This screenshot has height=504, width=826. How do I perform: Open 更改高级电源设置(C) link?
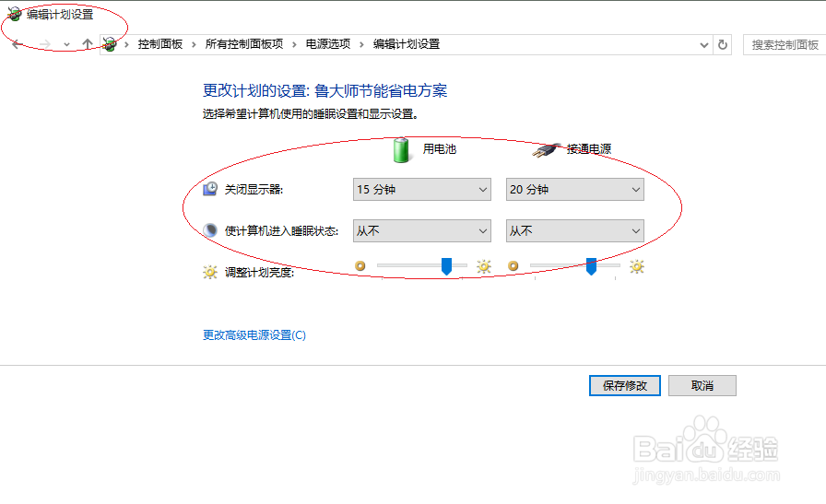(254, 335)
